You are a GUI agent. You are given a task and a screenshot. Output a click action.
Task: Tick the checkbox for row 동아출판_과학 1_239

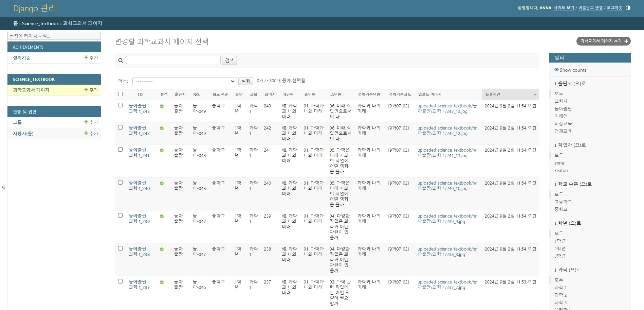(120, 216)
